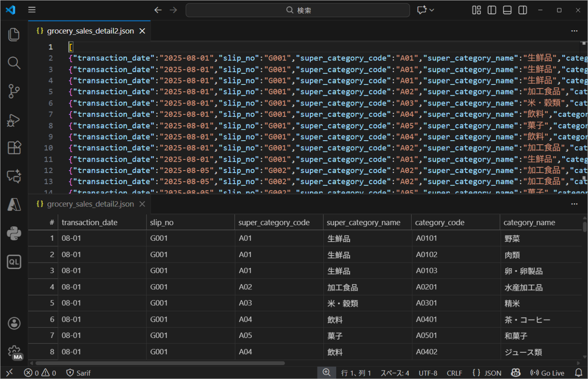Click the Go Live status bar button
Image resolution: width=588 pixels, height=379 pixels.
click(547, 373)
